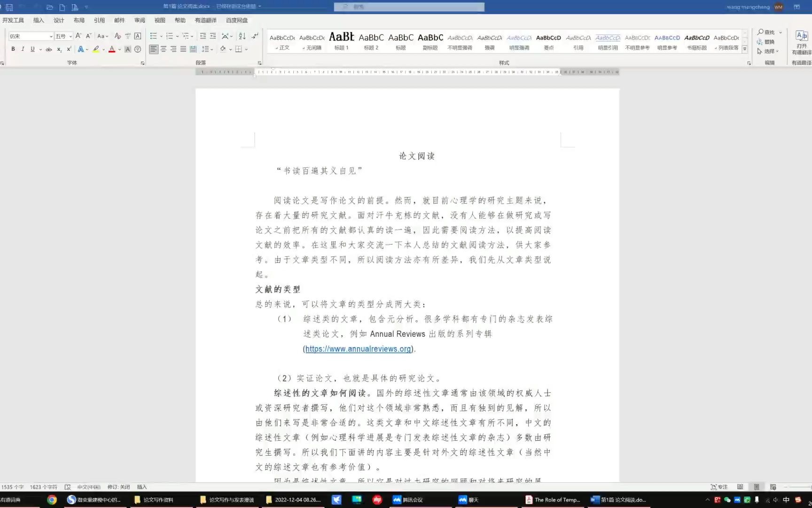
Task: Open Youdao translate button
Action: click(802, 42)
